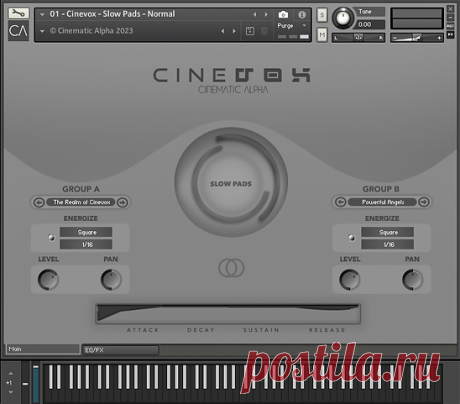Open instrument edit mode with wrench icon

tap(18, 13)
